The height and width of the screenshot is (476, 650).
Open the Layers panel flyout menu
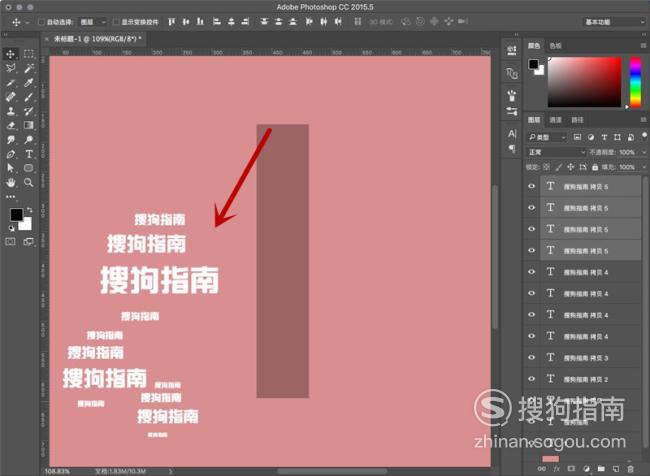click(x=643, y=120)
